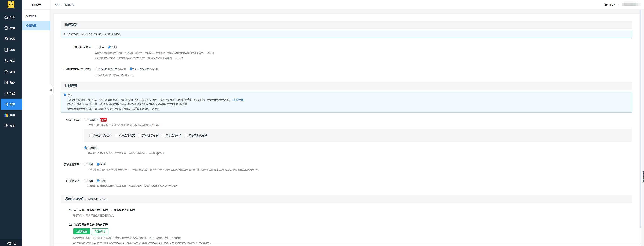Screen dimensions: 644x246
Task: Click the 配置引导 button
Action: tap(100, 232)
